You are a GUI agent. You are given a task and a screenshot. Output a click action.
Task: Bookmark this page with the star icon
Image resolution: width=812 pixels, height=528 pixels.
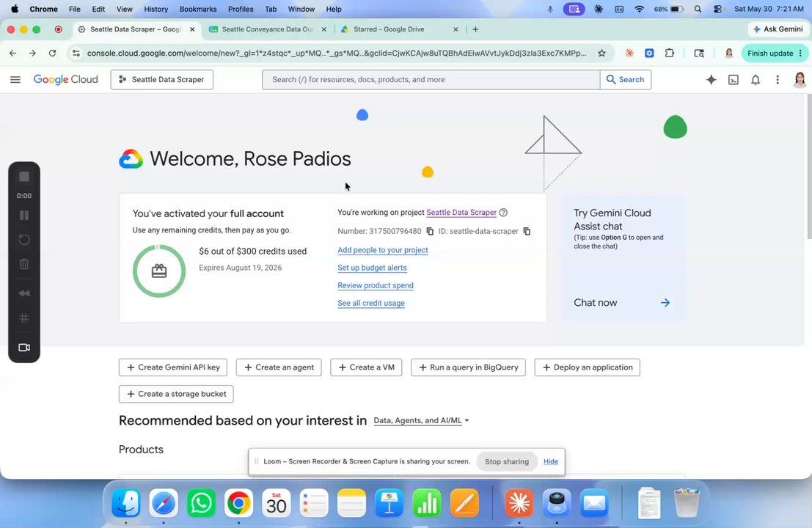[x=601, y=54]
